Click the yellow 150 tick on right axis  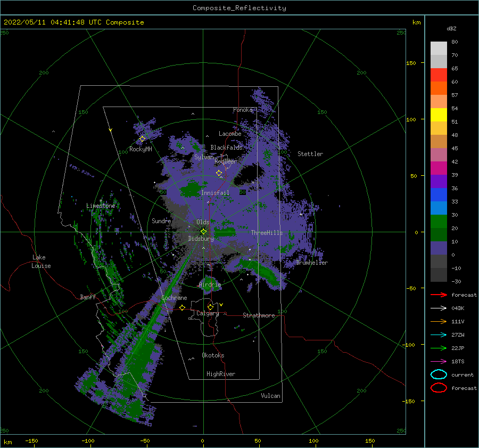coord(411,63)
